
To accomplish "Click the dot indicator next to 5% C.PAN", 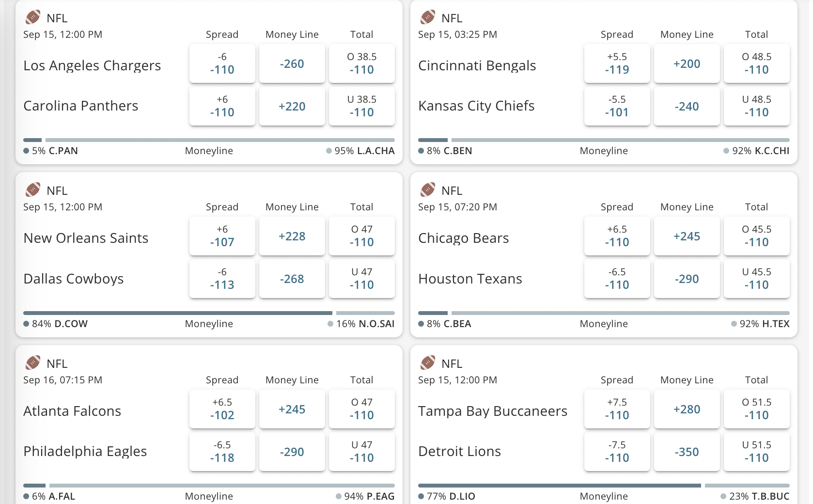I will [x=26, y=151].
